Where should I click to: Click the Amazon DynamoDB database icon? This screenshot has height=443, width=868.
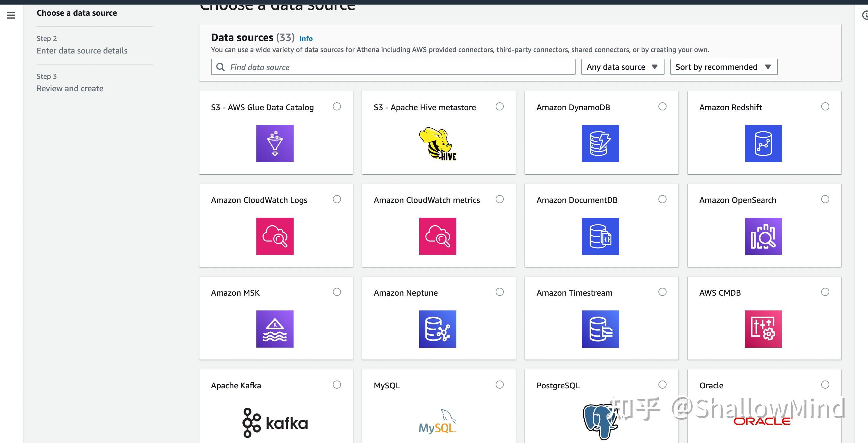[x=601, y=143]
